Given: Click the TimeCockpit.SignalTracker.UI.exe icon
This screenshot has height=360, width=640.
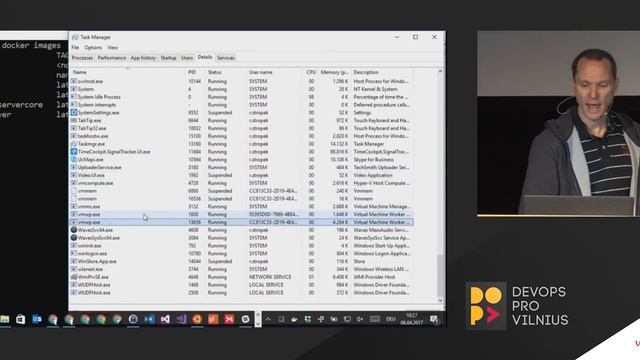Looking at the screenshot, I should coord(74,151).
